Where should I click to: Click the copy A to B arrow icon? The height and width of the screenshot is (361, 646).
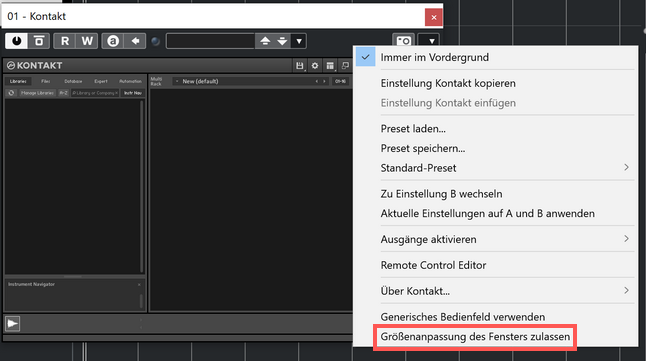click(x=135, y=41)
